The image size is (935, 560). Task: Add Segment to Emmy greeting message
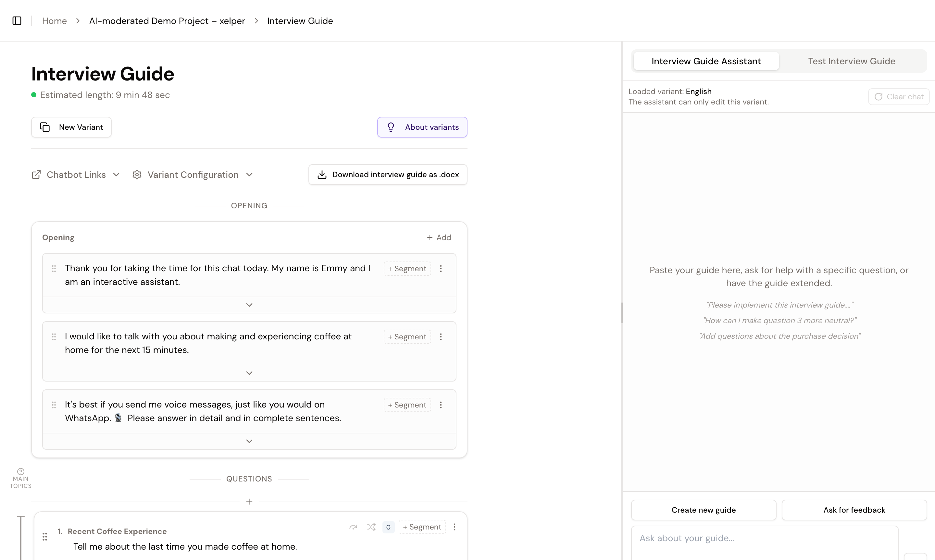point(407,269)
